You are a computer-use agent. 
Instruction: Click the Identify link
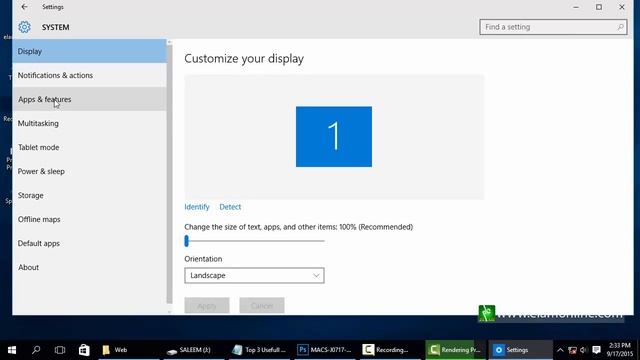[x=197, y=207]
